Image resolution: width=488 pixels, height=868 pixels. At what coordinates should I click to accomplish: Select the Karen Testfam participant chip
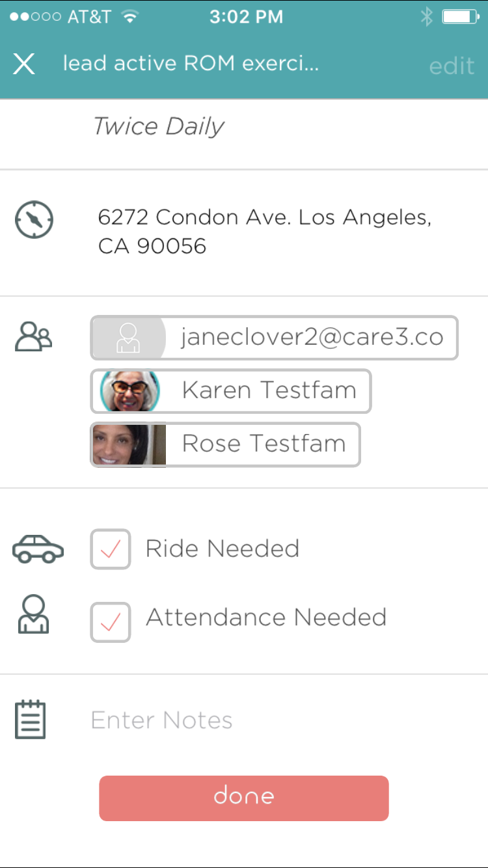click(230, 391)
